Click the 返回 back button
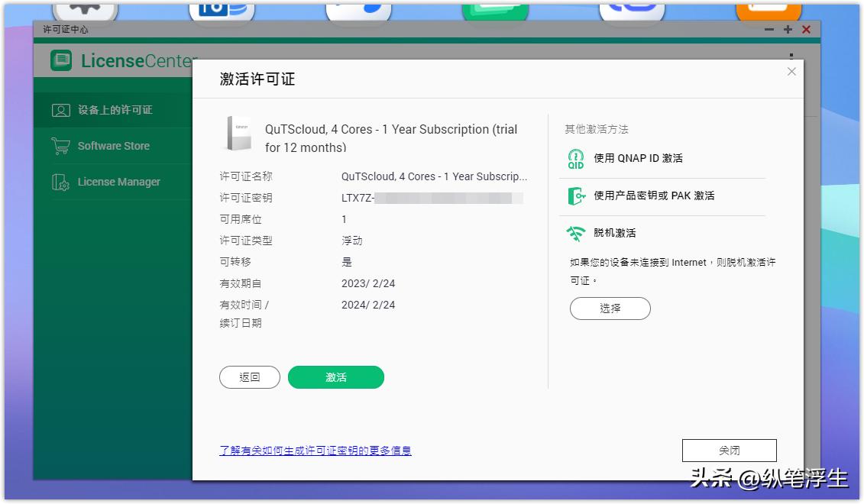Image resolution: width=864 pixels, height=504 pixels. point(250,376)
